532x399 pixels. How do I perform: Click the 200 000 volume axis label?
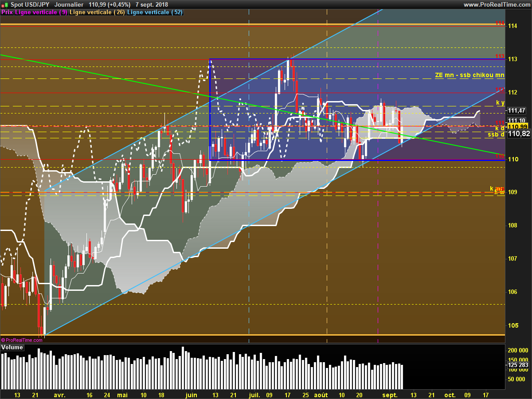click(518, 350)
